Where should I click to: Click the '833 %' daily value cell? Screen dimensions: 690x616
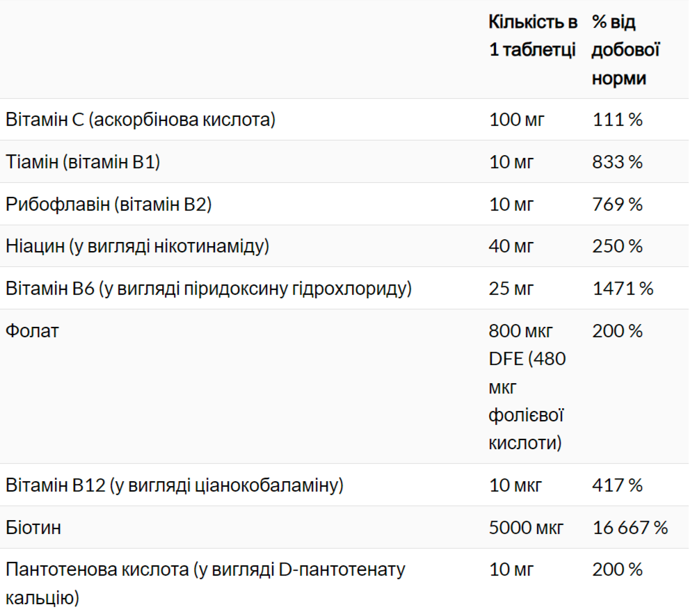click(618, 162)
